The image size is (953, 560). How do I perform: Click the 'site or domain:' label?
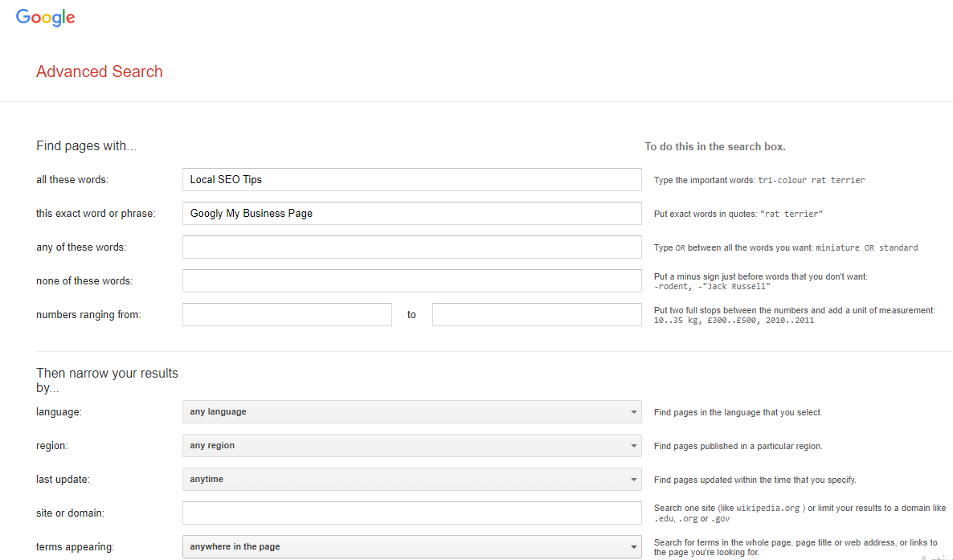pyautogui.click(x=70, y=513)
